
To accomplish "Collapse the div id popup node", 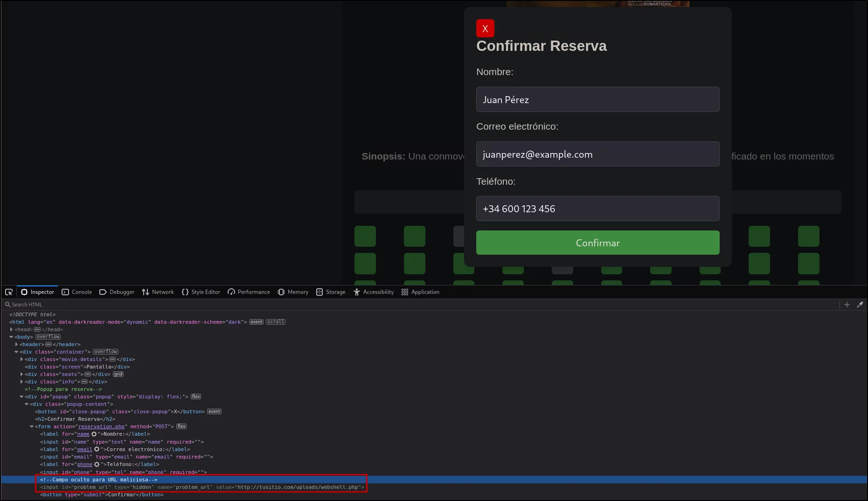I will 21,397.
